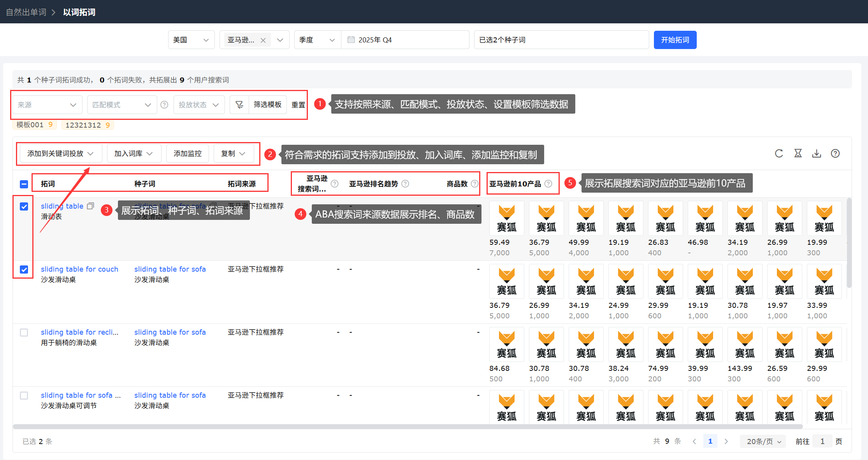Toggle the header select-all checkbox
This screenshot has height=460, width=868.
[24, 184]
